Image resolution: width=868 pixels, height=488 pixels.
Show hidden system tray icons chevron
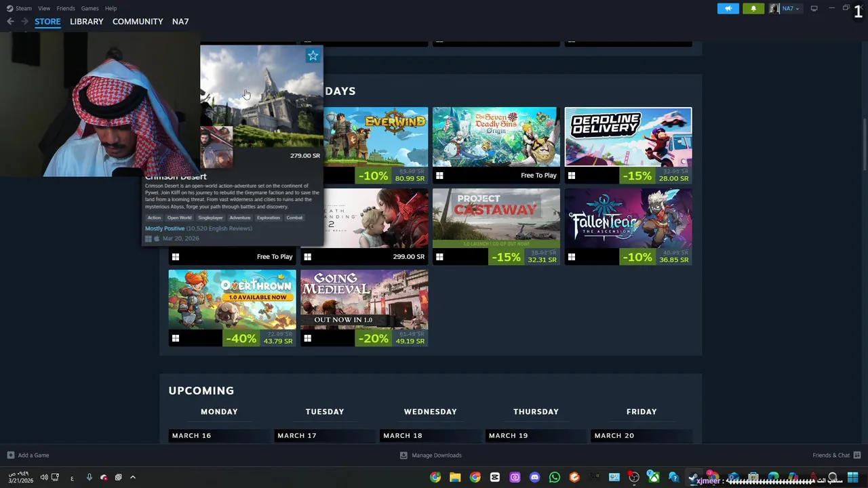tap(133, 477)
